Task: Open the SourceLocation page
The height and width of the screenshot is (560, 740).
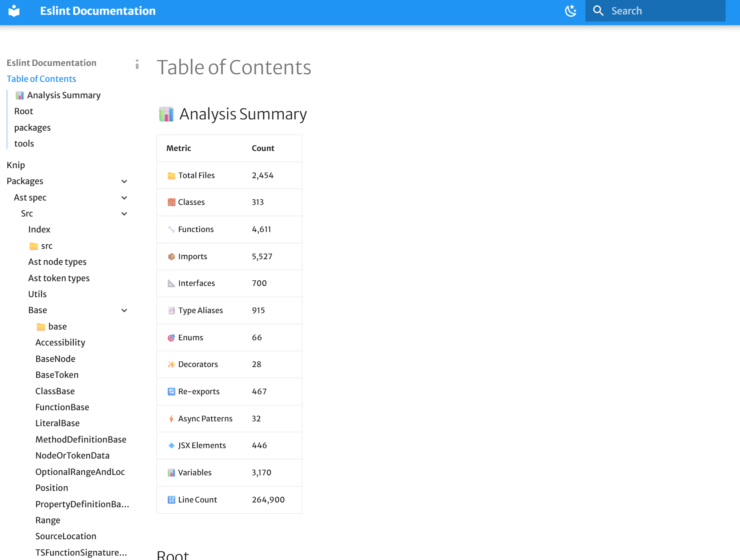Action: pos(65,536)
